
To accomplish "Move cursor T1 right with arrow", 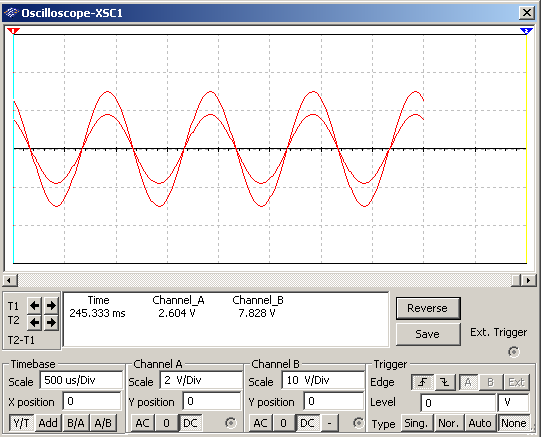I will tap(51, 305).
